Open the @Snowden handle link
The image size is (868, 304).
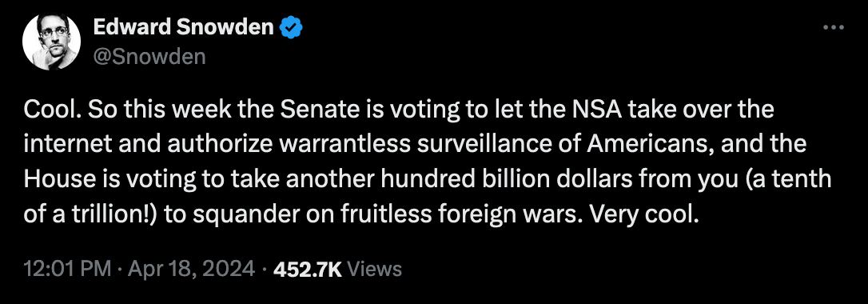[149, 57]
